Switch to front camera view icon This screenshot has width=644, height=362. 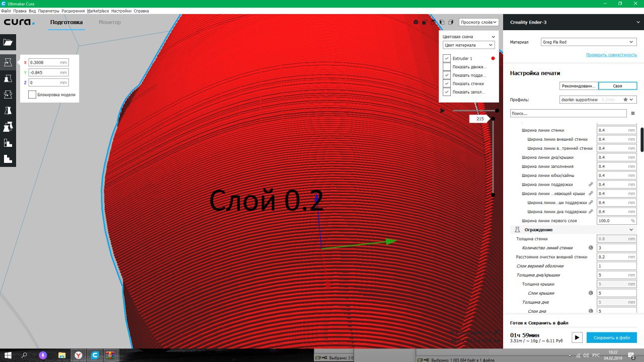[425, 22]
